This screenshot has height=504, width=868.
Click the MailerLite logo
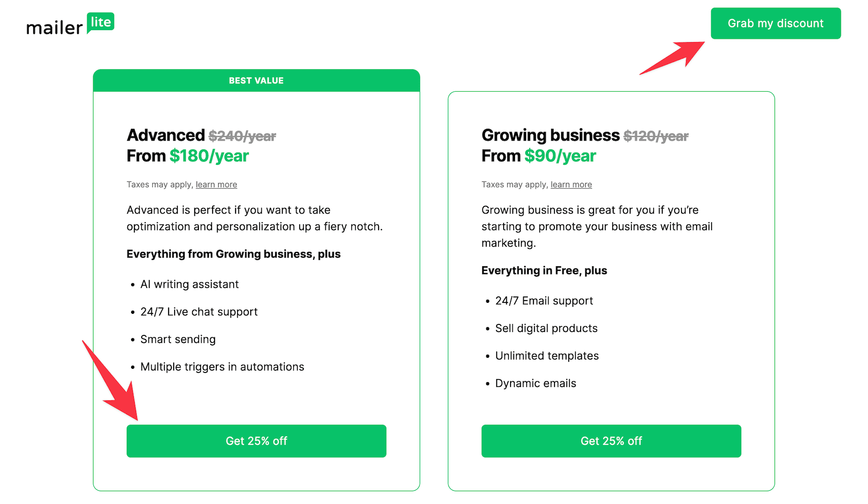point(70,25)
